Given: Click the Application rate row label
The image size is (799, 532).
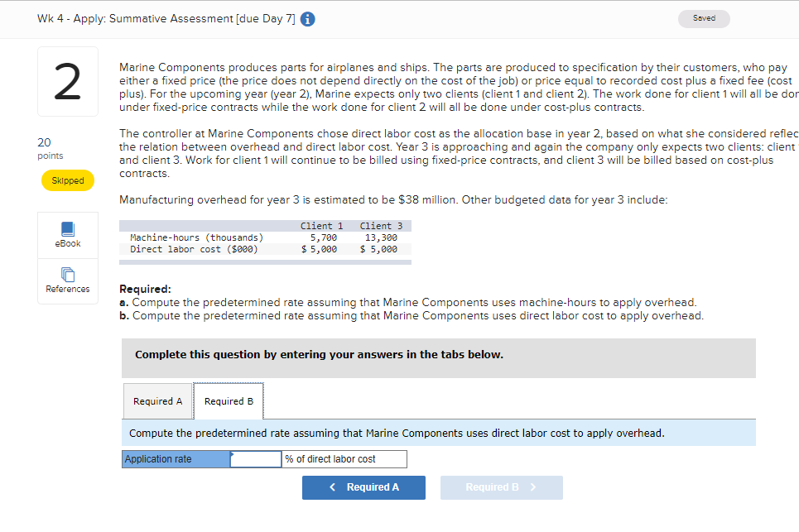Looking at the screenshot, I should pyautogui.click(x=176, y=458).
